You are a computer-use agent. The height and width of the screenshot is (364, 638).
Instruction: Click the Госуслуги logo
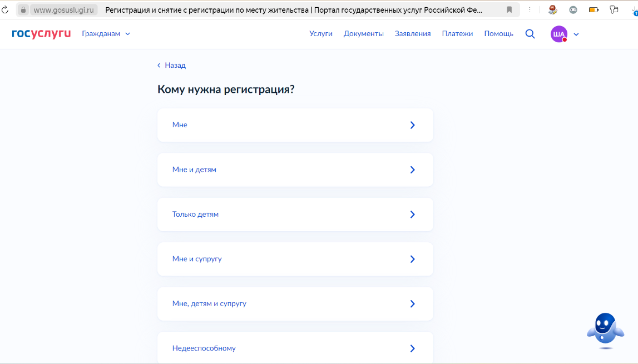41,34
